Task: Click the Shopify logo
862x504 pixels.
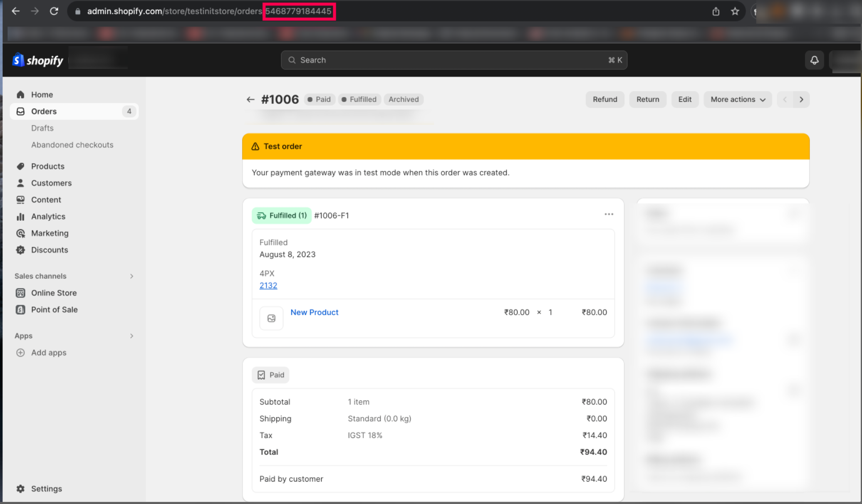Action: click(38, 60)
